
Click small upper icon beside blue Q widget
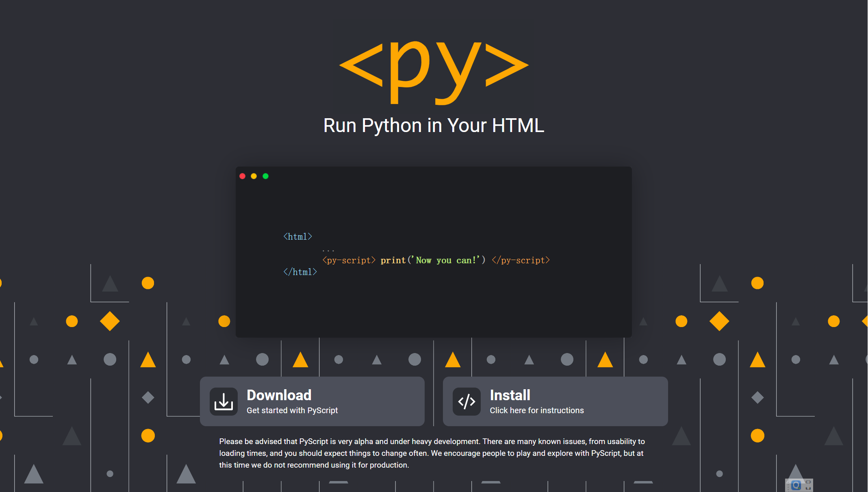pyautogui.click(x=808, y=482)
